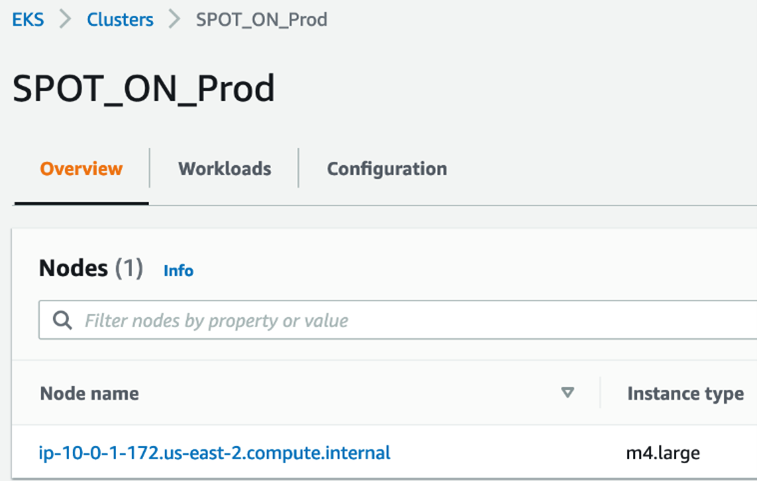Switch to the Workloads tab
This screenshot has height=481, width=757.
point(224,169)
